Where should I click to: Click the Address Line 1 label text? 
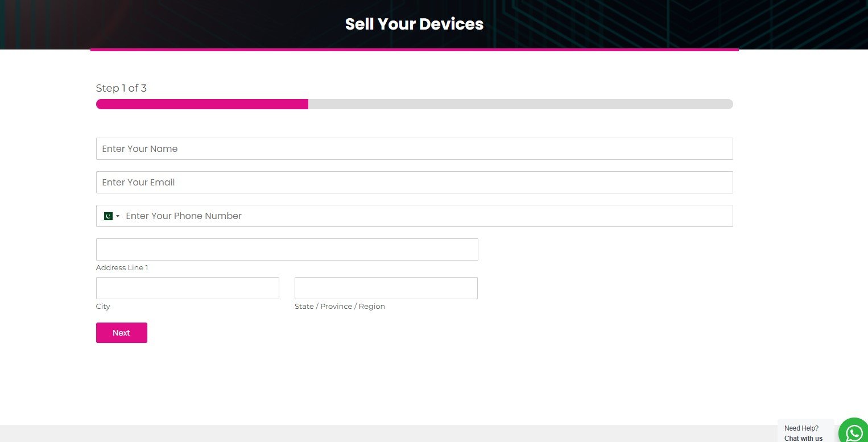tap(122, 267)
